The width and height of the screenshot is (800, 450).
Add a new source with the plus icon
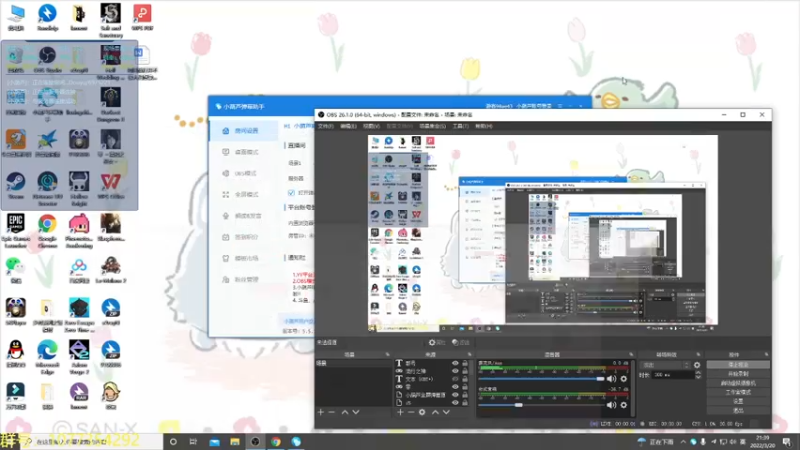[400, 412]
